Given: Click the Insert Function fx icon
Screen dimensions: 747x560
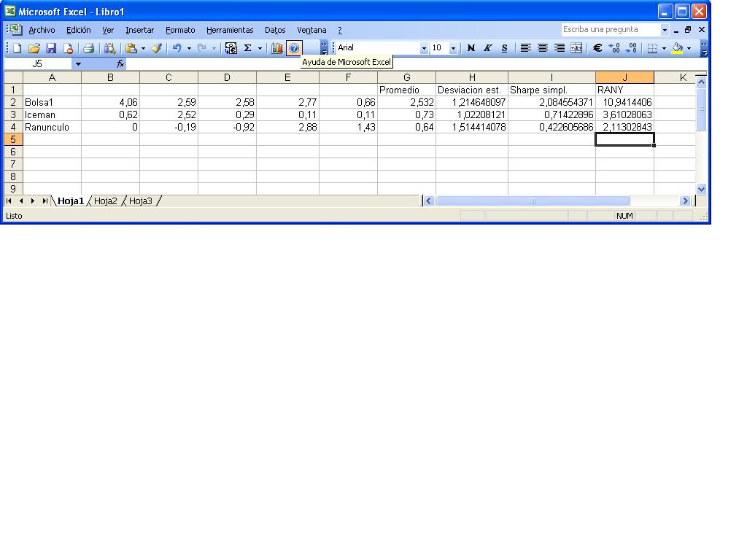Looking at the screenshot, I should point(120,63).
